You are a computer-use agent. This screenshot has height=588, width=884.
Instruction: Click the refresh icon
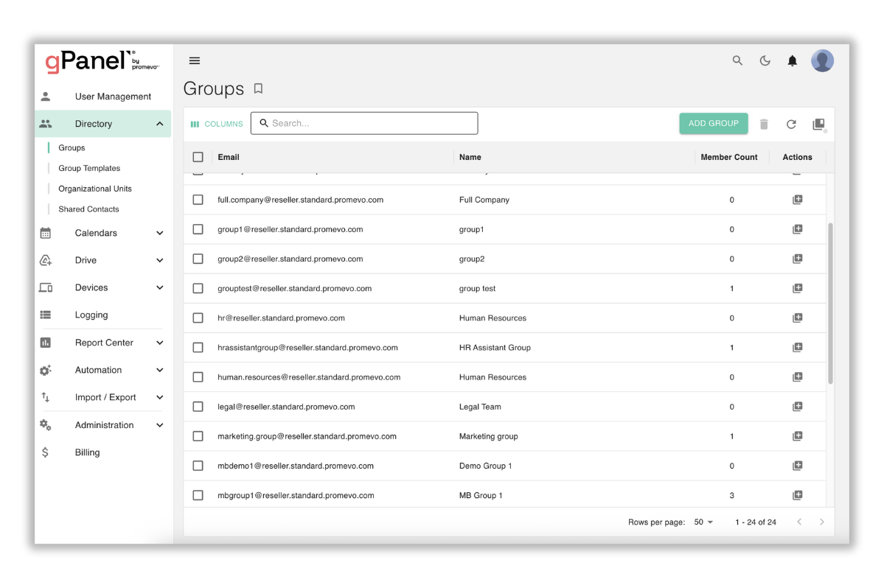791,124
